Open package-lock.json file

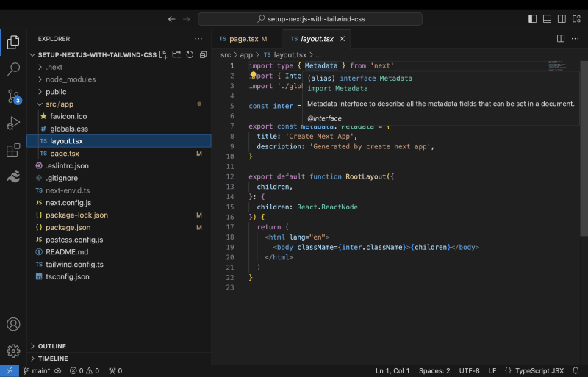click(x=119, y=215)
